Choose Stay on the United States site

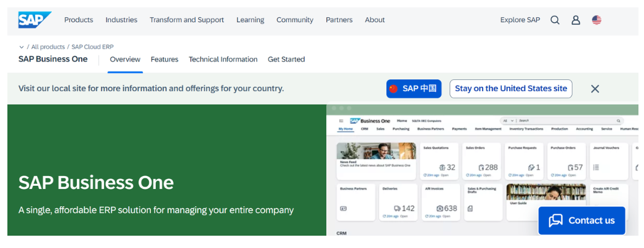510,89
